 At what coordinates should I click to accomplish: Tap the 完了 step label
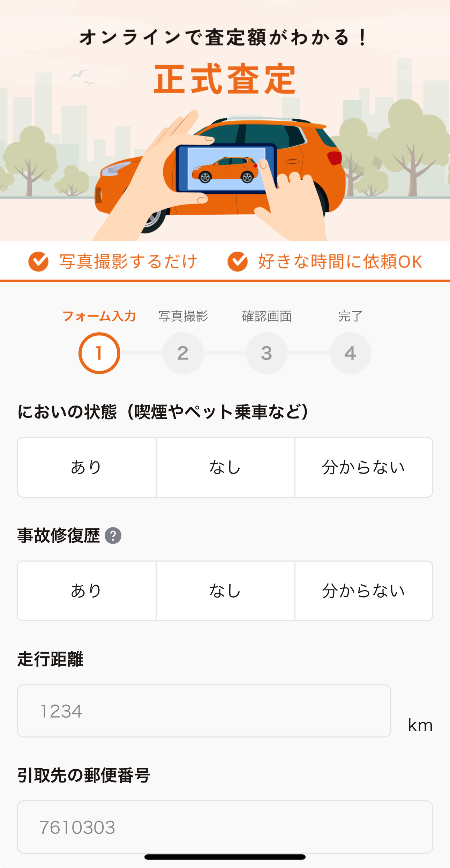[x=351, y=316]
